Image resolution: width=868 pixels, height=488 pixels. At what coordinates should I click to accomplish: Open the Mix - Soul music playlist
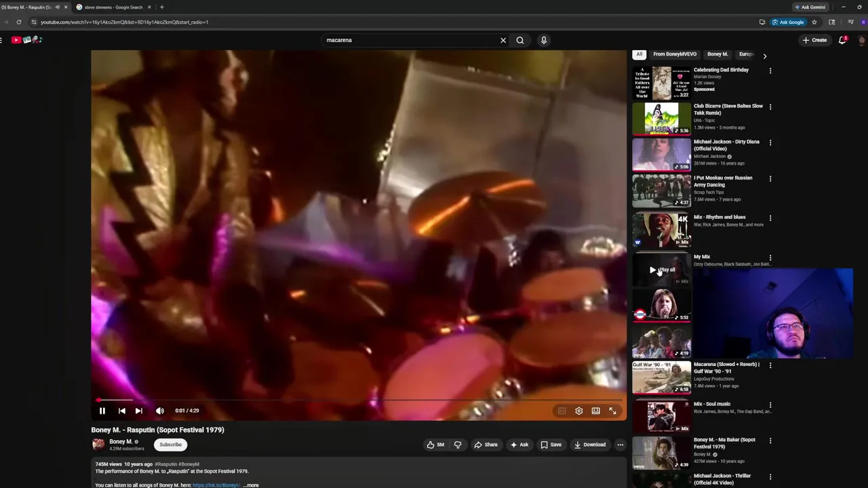pyautogui.click(x=661, y=417)
